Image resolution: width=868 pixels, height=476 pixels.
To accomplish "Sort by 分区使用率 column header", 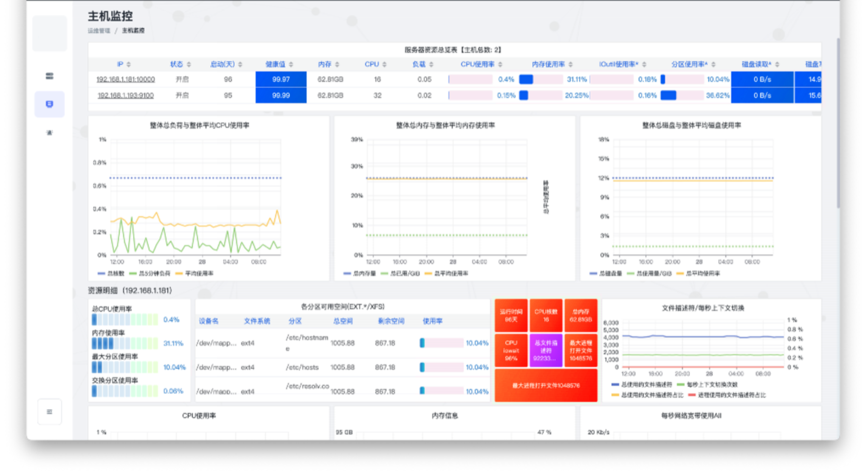I will pos(689,64).
